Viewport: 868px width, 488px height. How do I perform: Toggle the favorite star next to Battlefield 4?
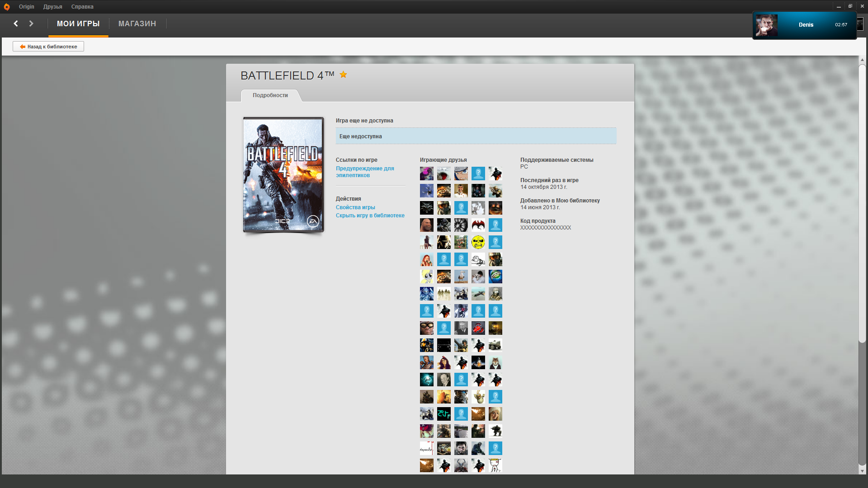343,75
